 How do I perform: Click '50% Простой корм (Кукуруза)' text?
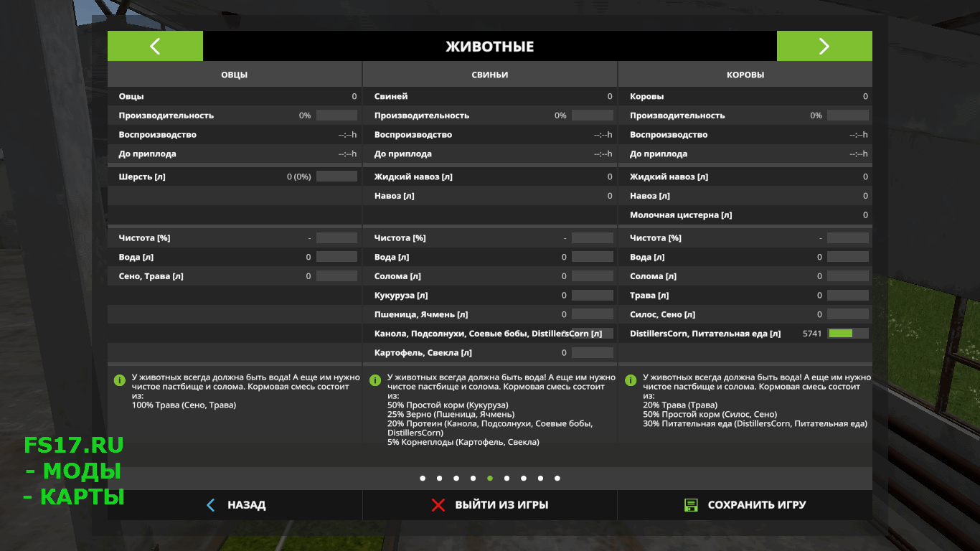click(448, 405)
